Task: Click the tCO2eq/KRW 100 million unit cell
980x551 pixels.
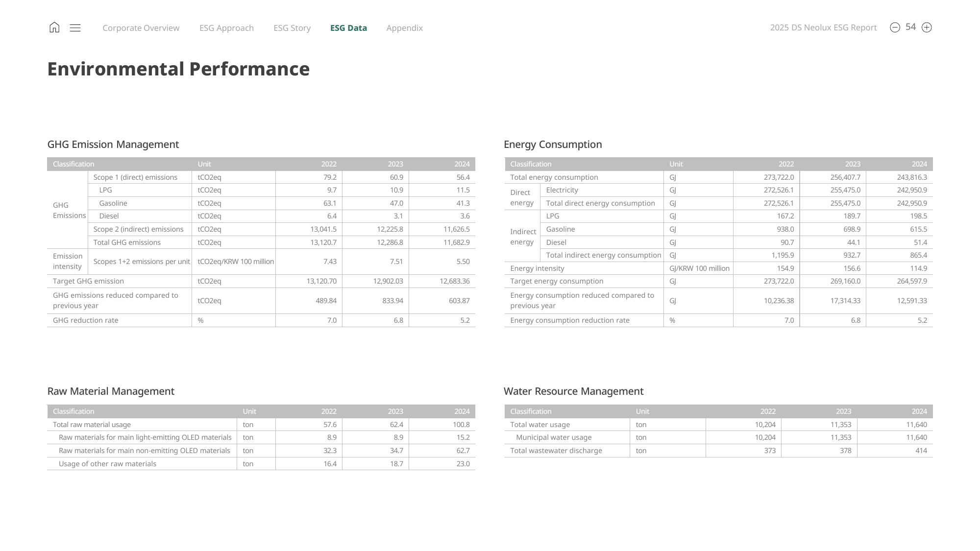Action: (236, 262)
